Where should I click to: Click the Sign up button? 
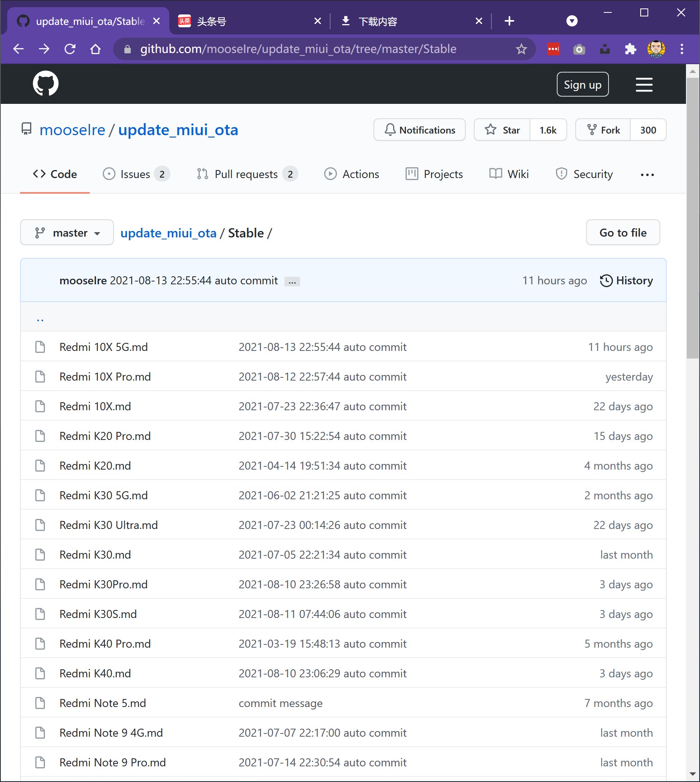[x=582, y=84]
